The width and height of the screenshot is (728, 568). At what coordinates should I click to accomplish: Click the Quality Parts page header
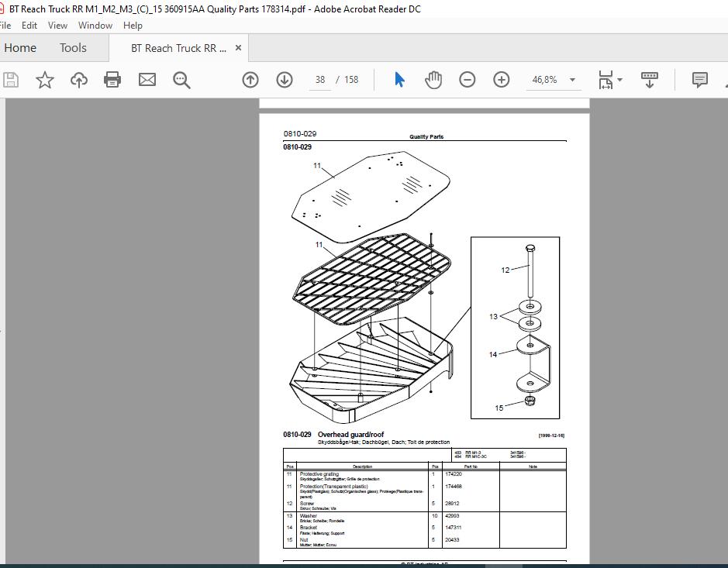click(x=426, y=136)
